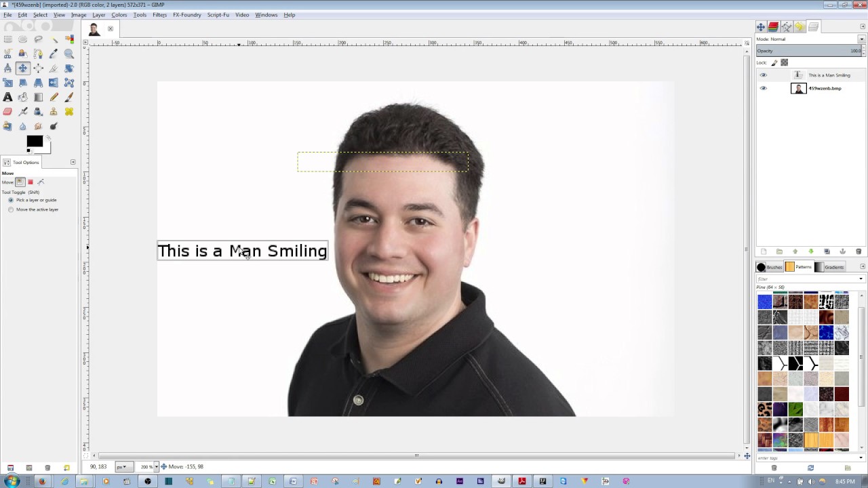The image size is (868, 488).
Task: Select the Blur/Sharpen droplet tool
Action: tap(23, 126)
